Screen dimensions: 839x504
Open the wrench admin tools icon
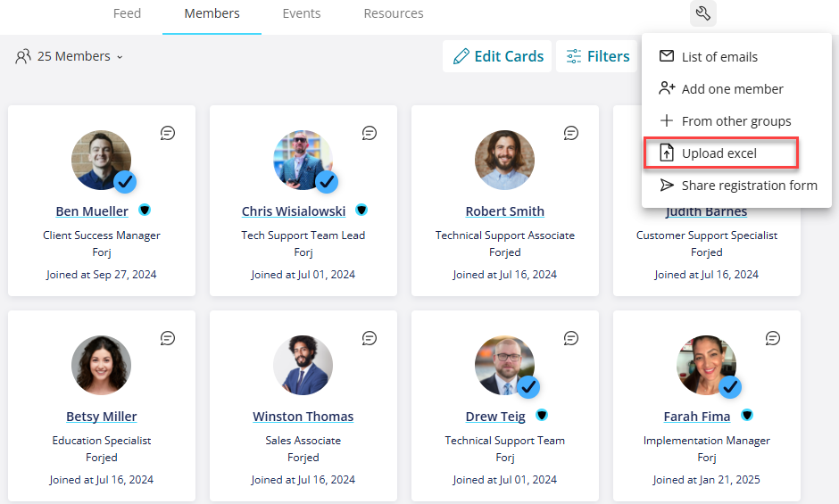[x=702, y=13]
